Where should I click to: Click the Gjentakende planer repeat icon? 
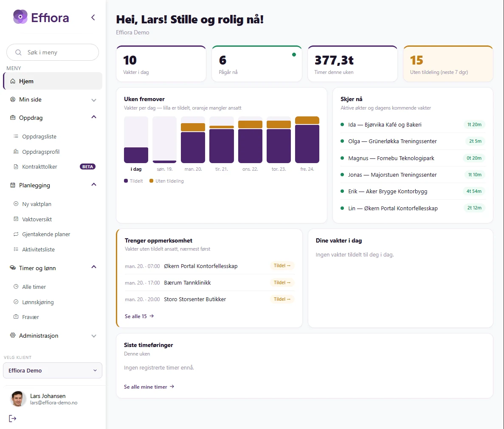pos(16,234)
